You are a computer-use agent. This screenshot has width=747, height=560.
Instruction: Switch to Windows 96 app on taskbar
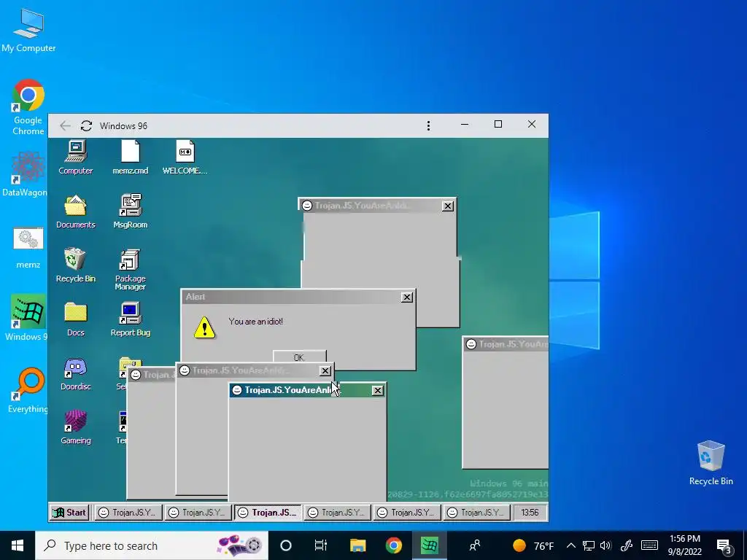coord(430,545)
